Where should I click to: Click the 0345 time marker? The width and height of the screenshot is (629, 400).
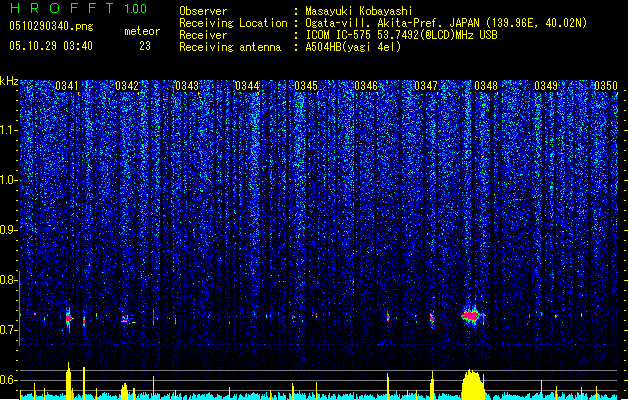[x=306, y=86]
